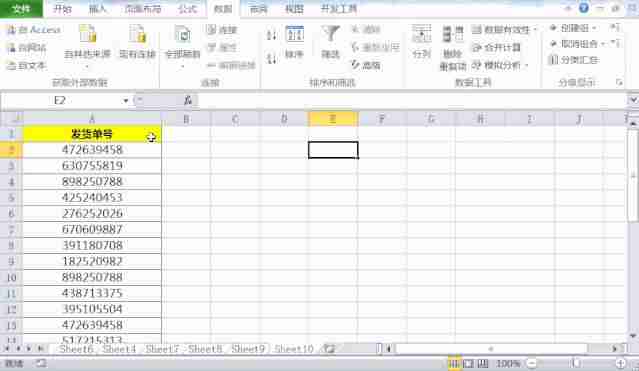Open the Outline (分级显示) dialog launcher

point(619,83)
